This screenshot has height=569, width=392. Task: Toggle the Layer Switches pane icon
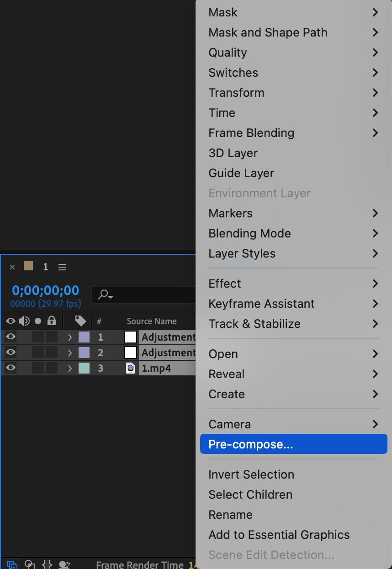tap(12, 564)
